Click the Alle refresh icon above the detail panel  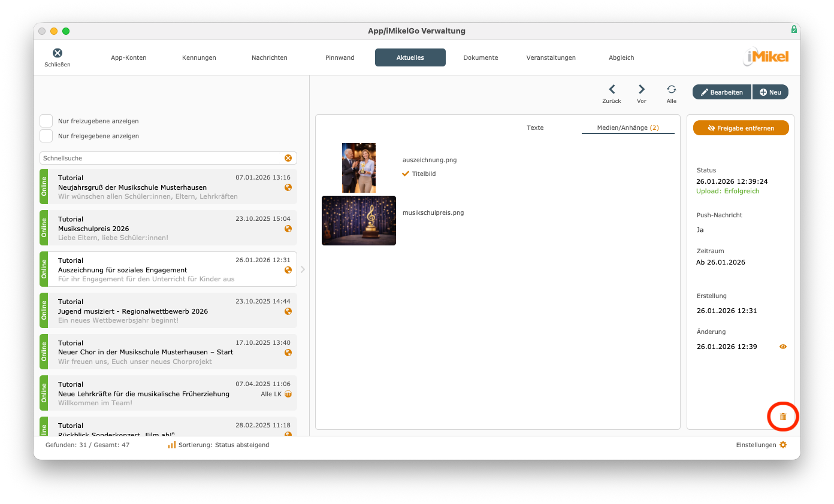tap(672, 90)
